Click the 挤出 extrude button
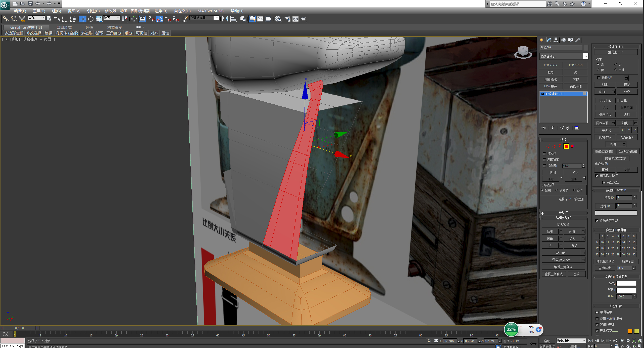The width and height of the screenshot is (644, 348). (x=550, y=232)
